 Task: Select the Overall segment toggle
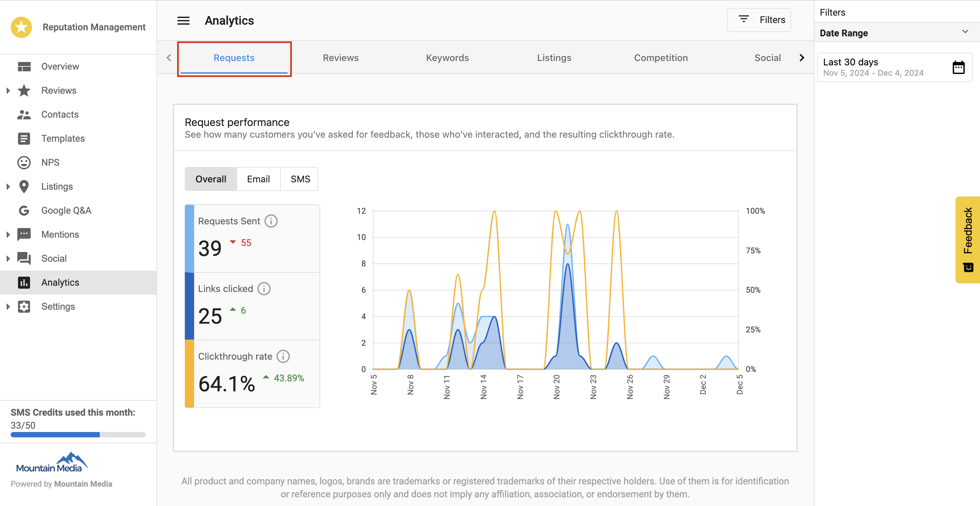click(211, 179)
